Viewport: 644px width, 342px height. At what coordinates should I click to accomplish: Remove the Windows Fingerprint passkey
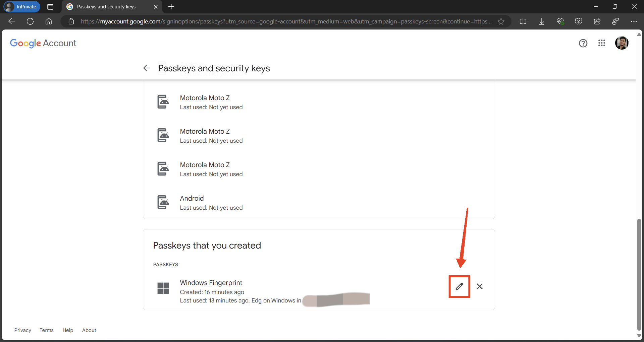(x=480, y=286)
